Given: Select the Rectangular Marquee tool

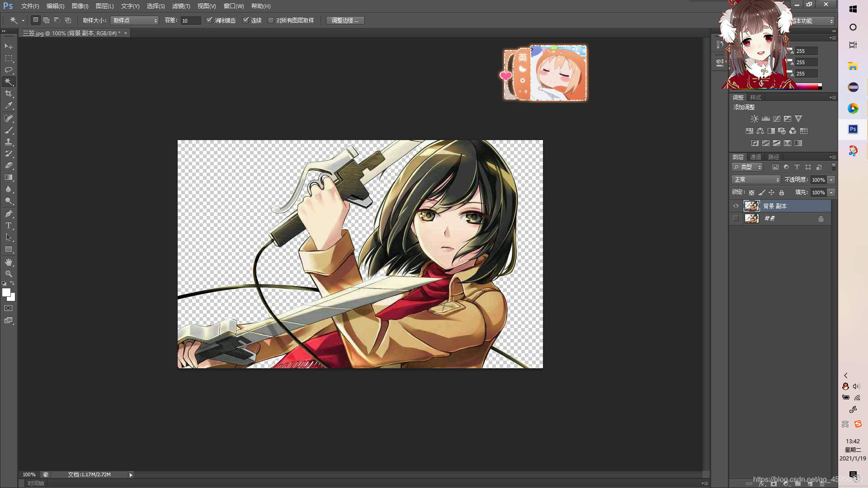Looking at the screenshot, I should [9, 58].
